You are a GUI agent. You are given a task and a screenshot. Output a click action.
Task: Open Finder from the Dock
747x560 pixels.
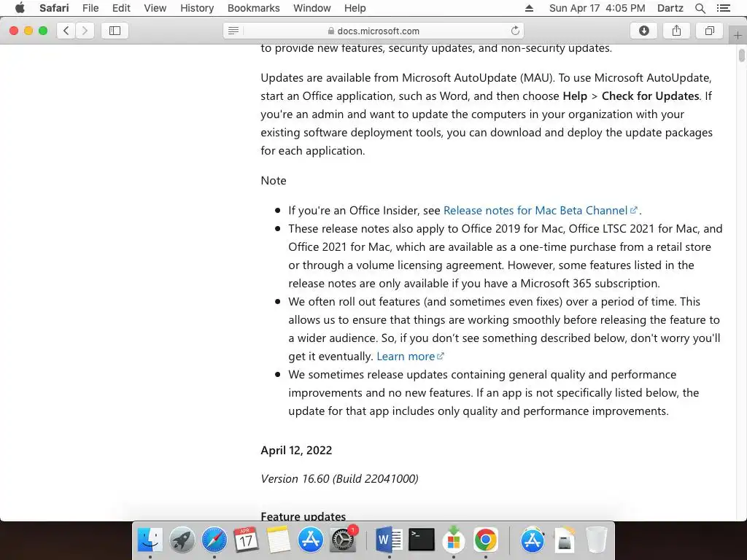[x=150, y=540]
